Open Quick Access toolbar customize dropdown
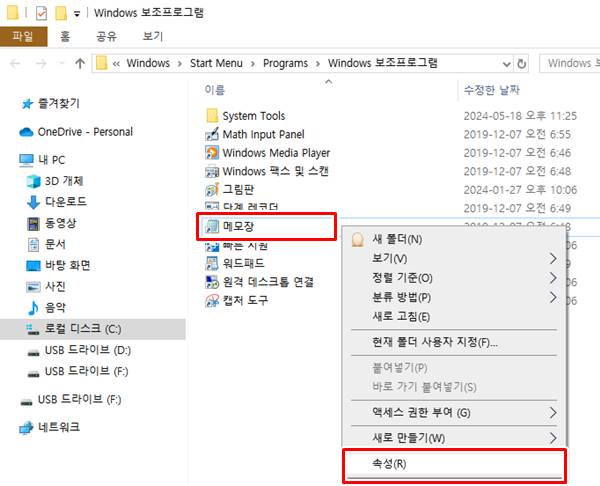 click(x=77, y=14)
